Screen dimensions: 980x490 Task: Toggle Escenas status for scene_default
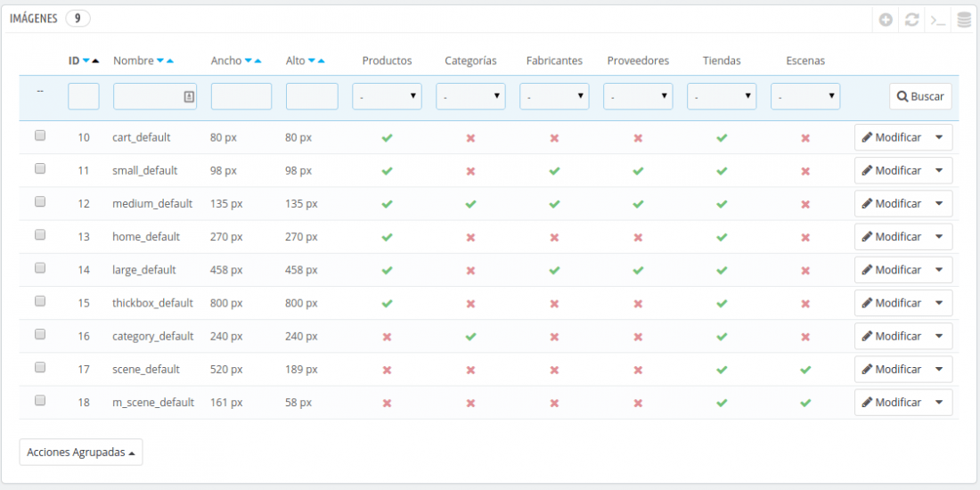click(805, 370)
